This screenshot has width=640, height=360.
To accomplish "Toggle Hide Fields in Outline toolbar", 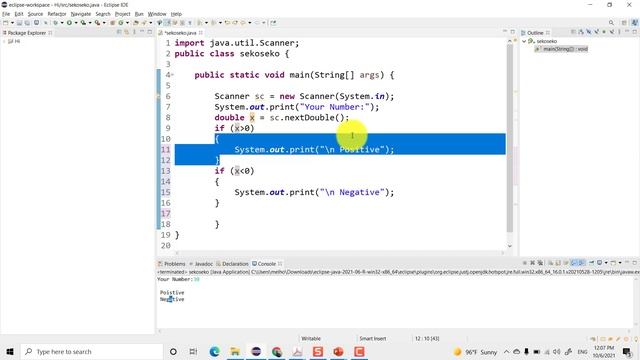I will [589, 32].
